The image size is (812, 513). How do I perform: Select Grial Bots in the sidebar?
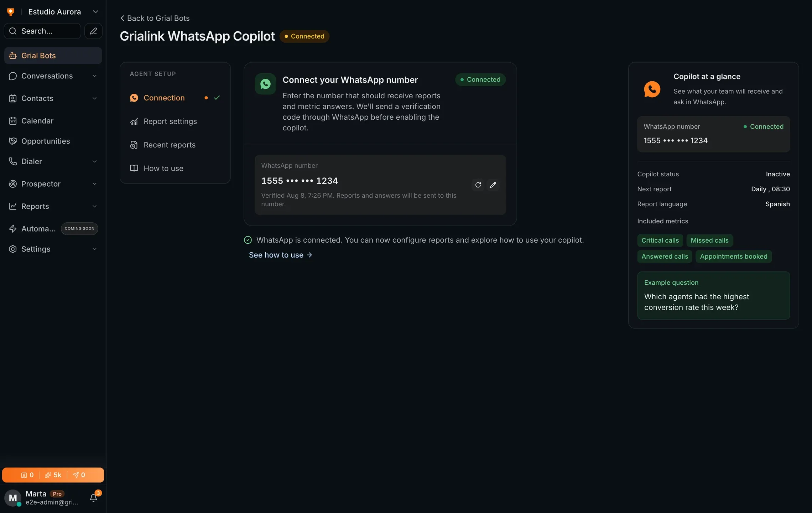point(53,56)
